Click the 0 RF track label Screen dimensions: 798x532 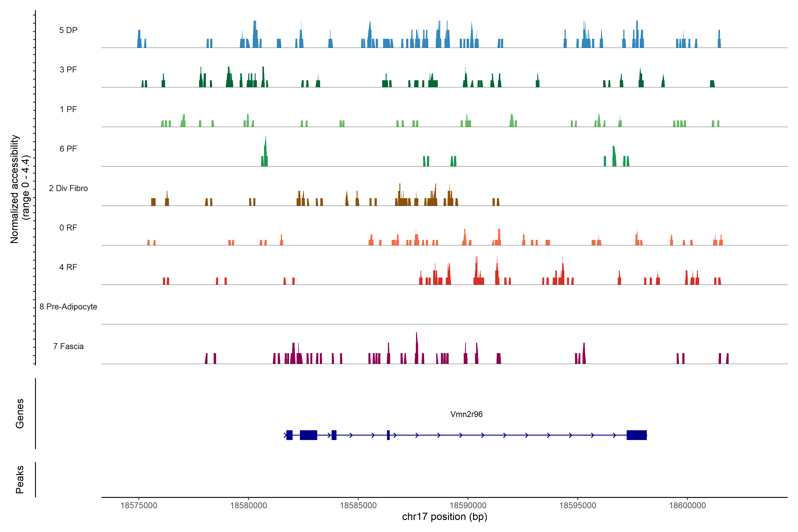pyautogui.click(x=68, y=228)
